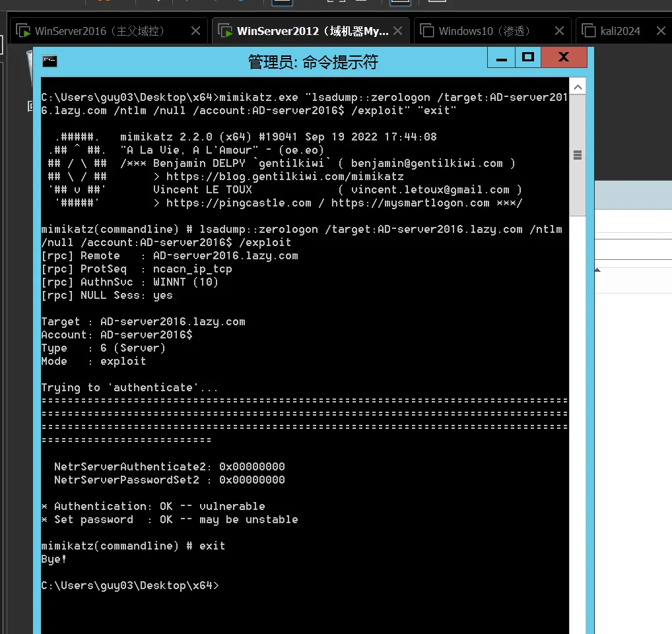Click the WinServer2016 tab VM icon

coord(23,31)
